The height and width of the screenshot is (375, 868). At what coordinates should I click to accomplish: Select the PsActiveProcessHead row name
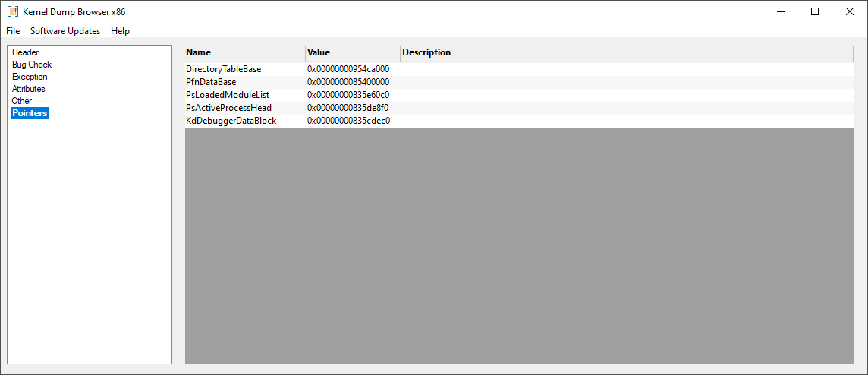point(228,108)
